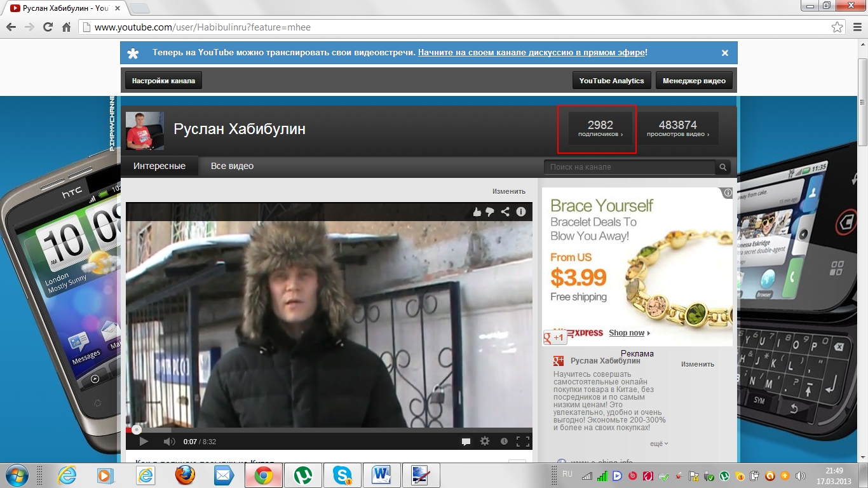Click the Watch Later clock icon
This screenshot has width=868, height=488.
[504, 441]
